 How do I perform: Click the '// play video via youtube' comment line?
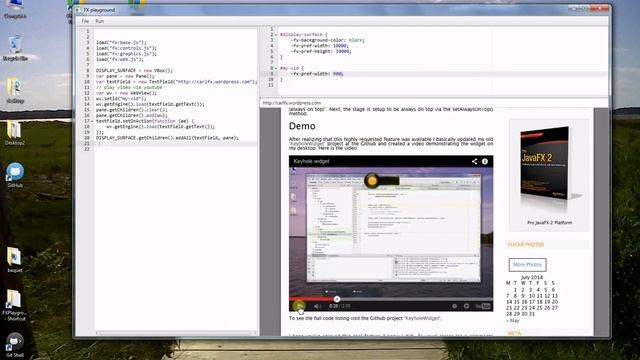[129, 87]
